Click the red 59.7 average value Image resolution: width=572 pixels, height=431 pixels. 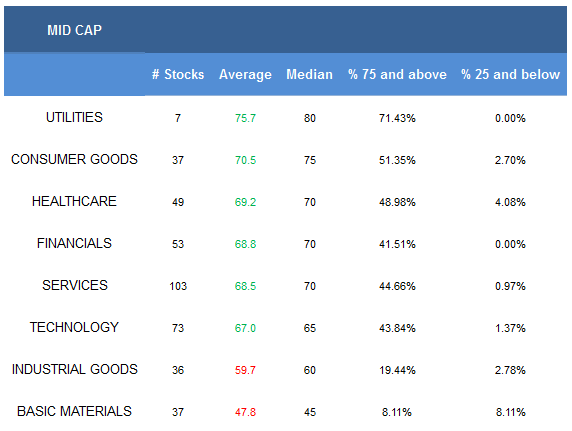click(x=246, y=370)
